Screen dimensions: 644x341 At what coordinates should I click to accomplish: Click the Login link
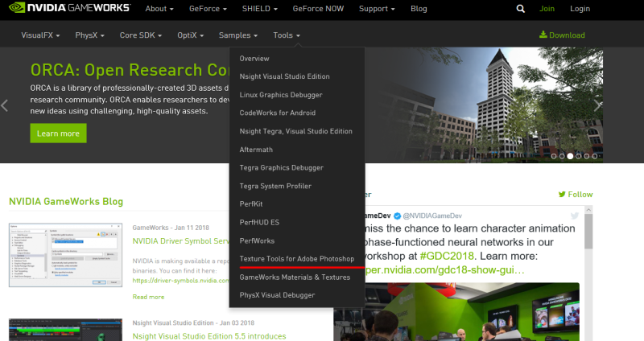[580, 9]
